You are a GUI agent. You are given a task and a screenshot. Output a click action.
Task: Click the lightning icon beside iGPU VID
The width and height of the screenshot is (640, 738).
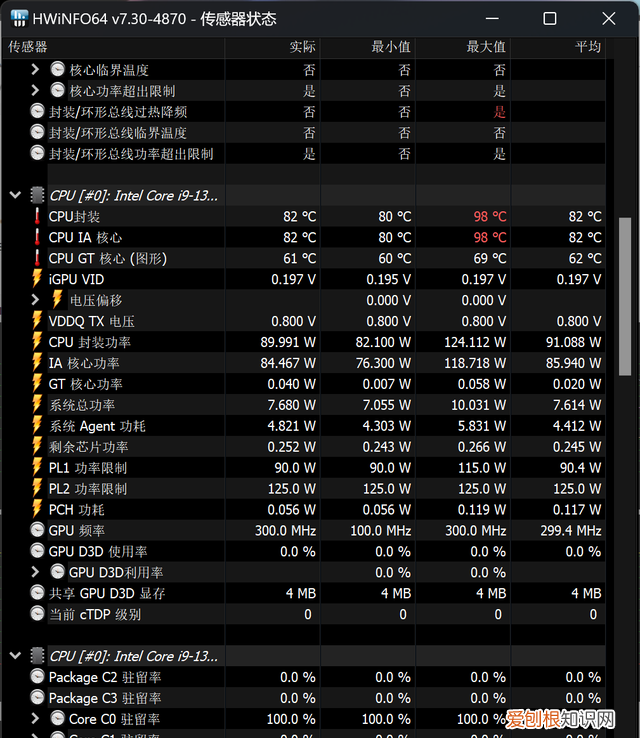coord(37,279)
